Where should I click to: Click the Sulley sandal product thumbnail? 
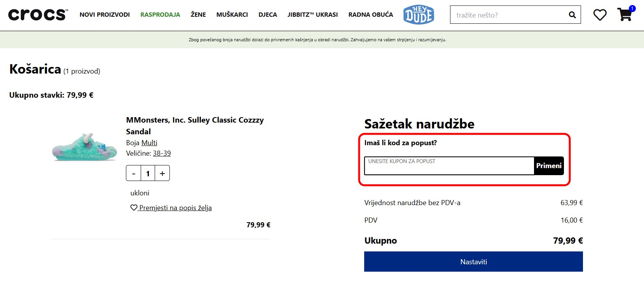[85, 147]
